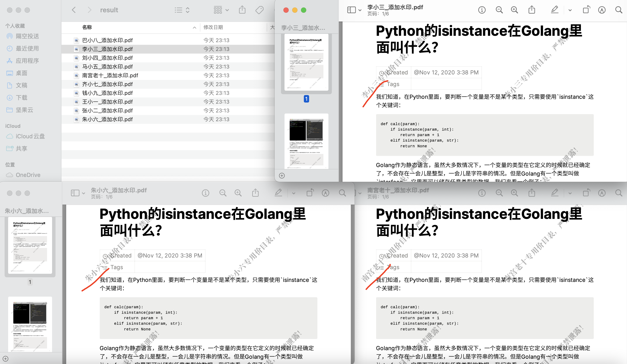Select page 1 thumbnail in 李小三 sidebar
The width and height of the screenshot is (627, 364).
pyautogui.click(x=306, y=62)
